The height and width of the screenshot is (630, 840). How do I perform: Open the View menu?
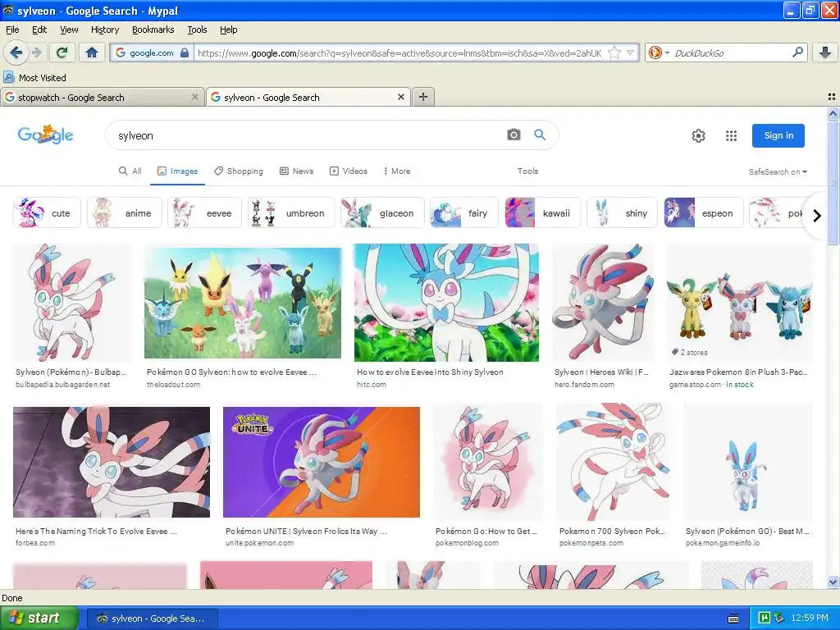tap(69, 30)
